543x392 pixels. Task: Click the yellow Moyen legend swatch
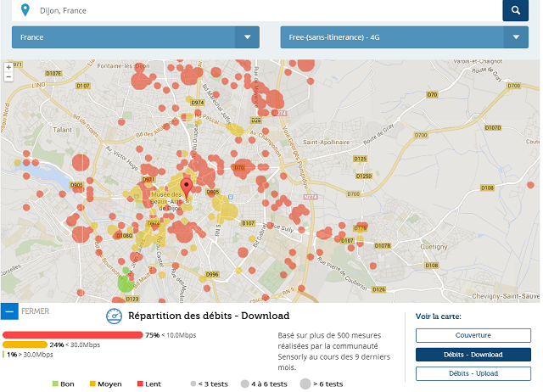click(92, 384)
